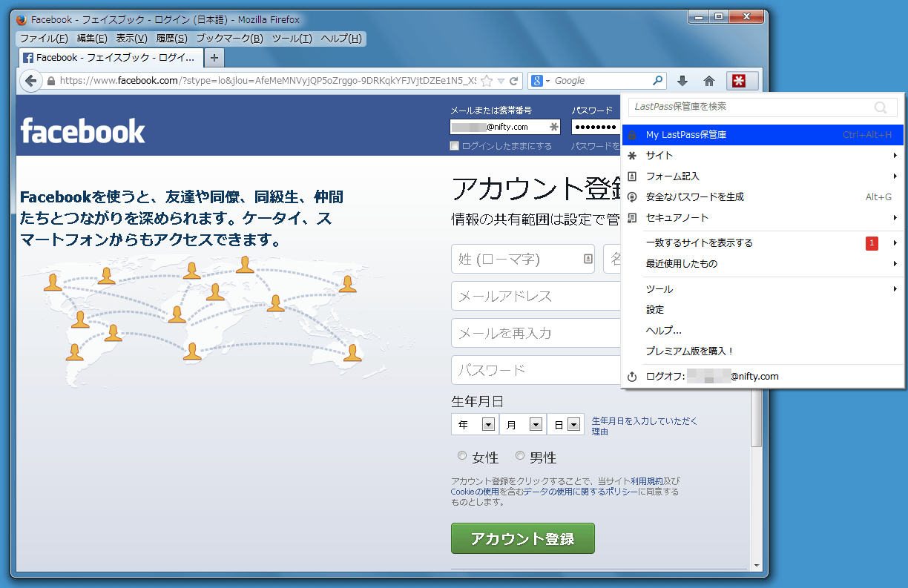
Task: Click the scrollbar down arrow
Action: click(756, 565)
